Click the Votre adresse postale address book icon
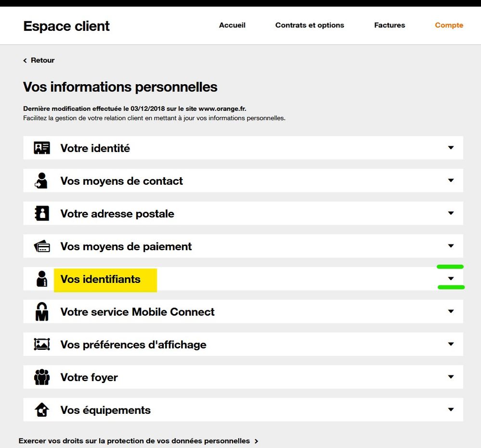Screen dimensions: 481x448 point(41,213)
